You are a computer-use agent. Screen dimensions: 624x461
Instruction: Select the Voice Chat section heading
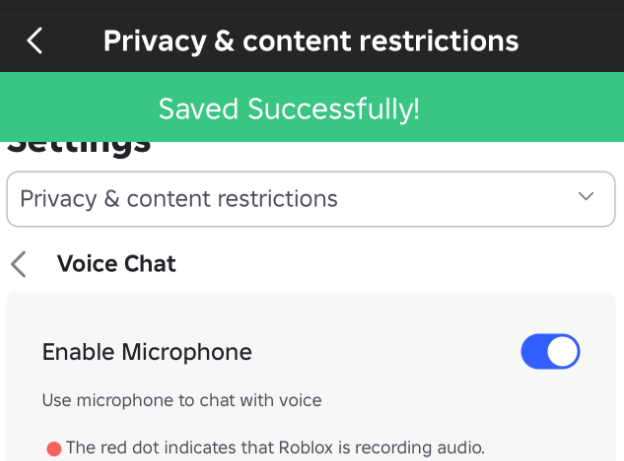[116, 264]
